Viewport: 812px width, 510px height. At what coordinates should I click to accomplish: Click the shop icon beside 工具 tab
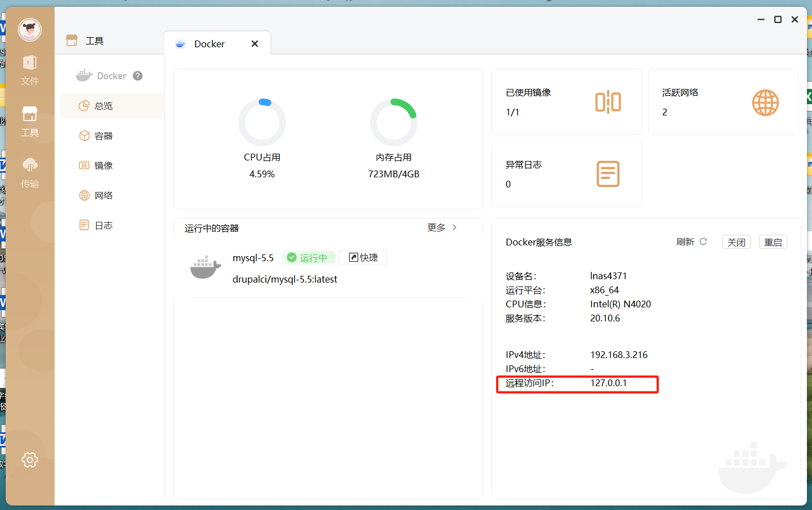tap(72, 41)
